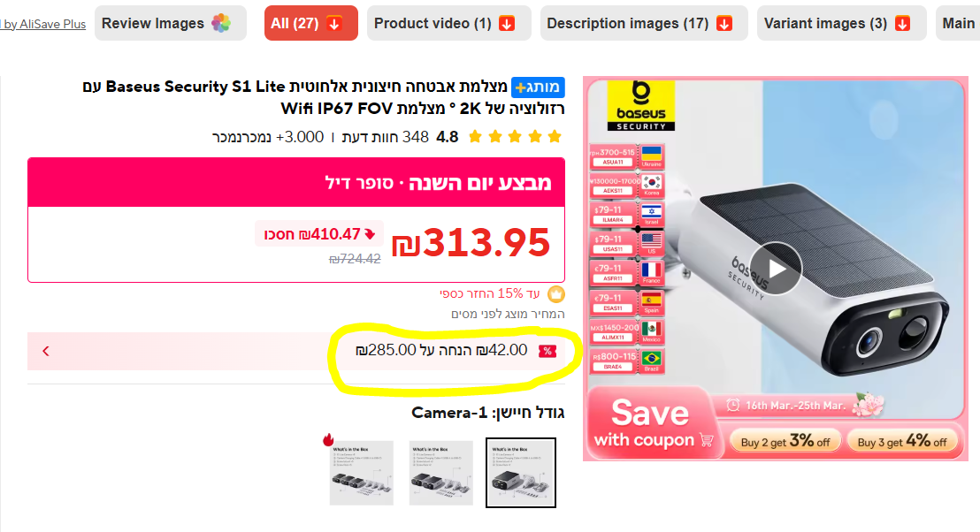
Task: Click the 348 reviews count link
Action: tap(386, 137)
